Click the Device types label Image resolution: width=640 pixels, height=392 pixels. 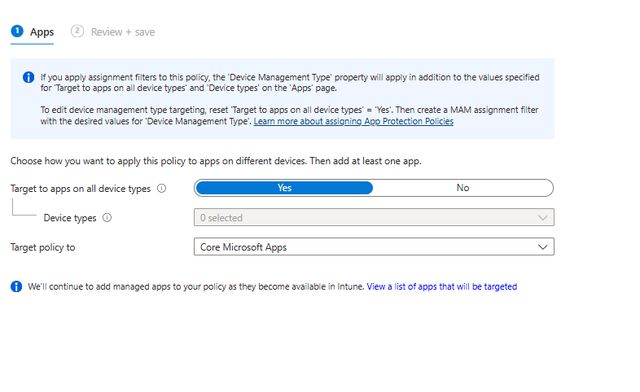click(x=70, y=218)
